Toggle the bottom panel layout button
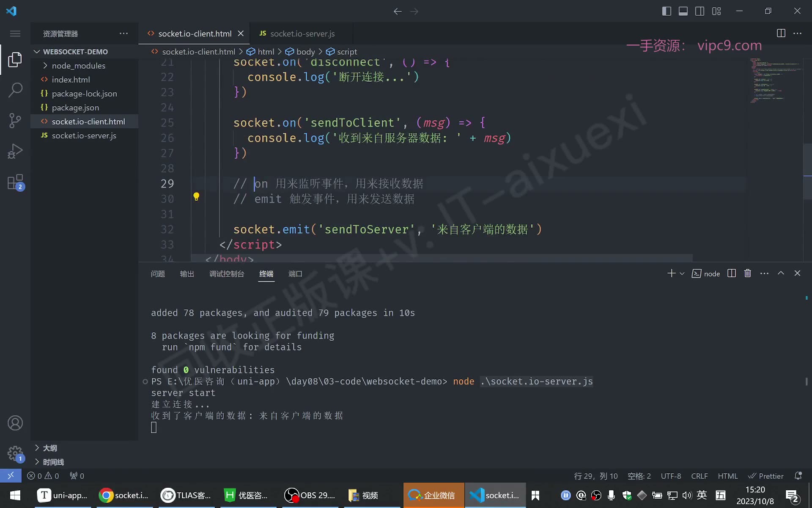 683,11
